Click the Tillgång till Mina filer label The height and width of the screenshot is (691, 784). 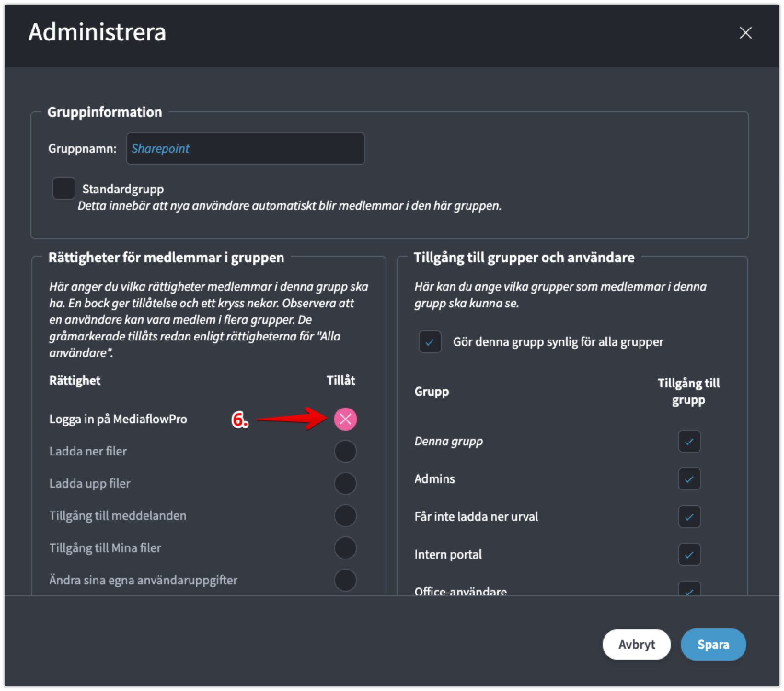pos(105,548)
